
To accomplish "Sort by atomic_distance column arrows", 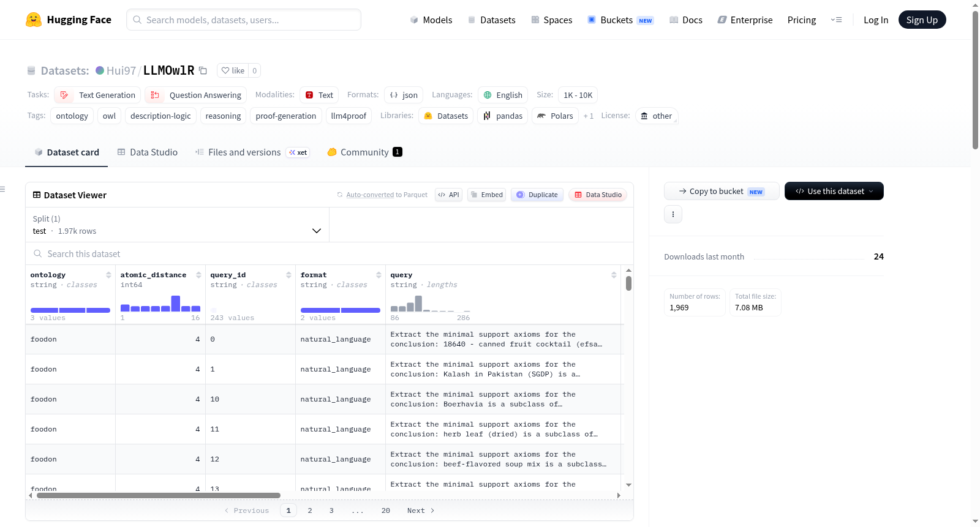I will click(198, 275).
